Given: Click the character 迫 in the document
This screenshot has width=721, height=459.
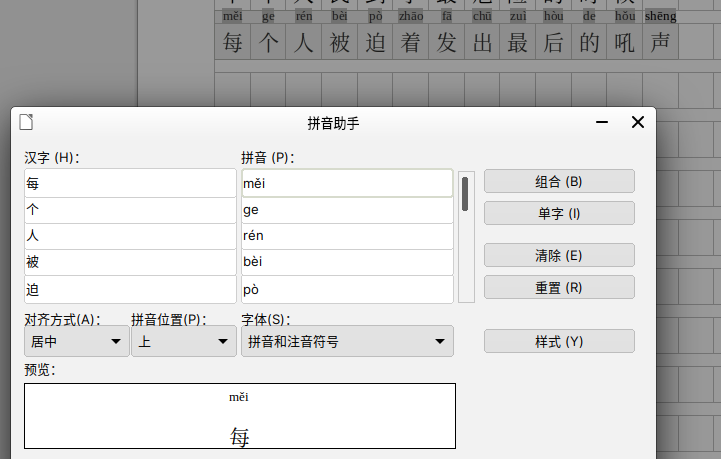Looking at the screenshot, I should [x=375, y=43].
